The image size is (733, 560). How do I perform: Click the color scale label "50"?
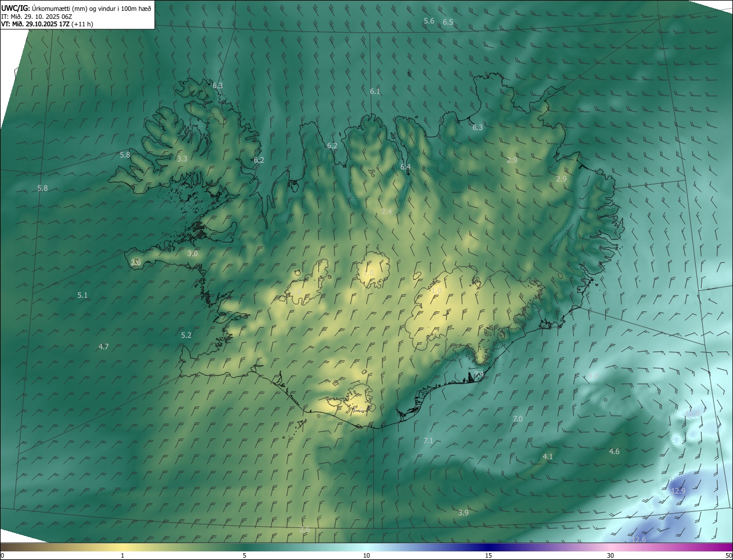[729, 555]
